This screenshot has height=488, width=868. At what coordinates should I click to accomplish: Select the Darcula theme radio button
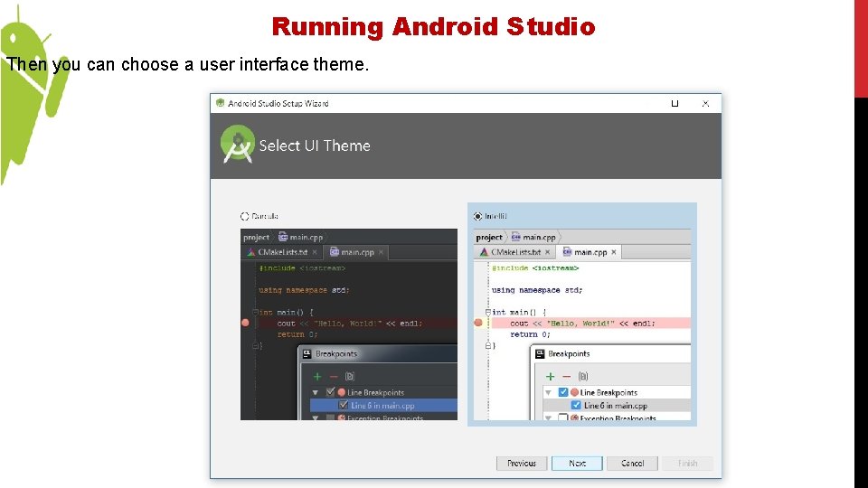(245, 216)
